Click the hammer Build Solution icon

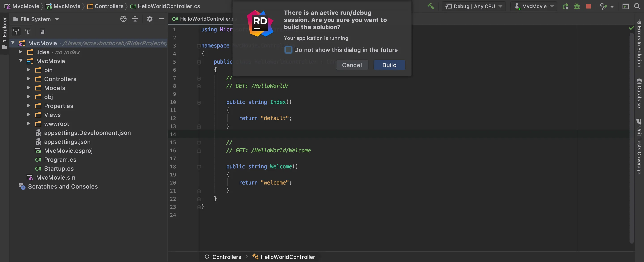pyautogui.click(x=430, y=6)
